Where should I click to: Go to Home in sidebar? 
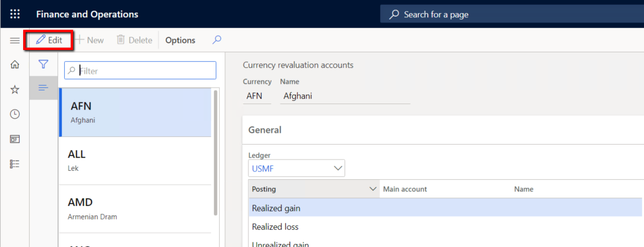(15, 65)
